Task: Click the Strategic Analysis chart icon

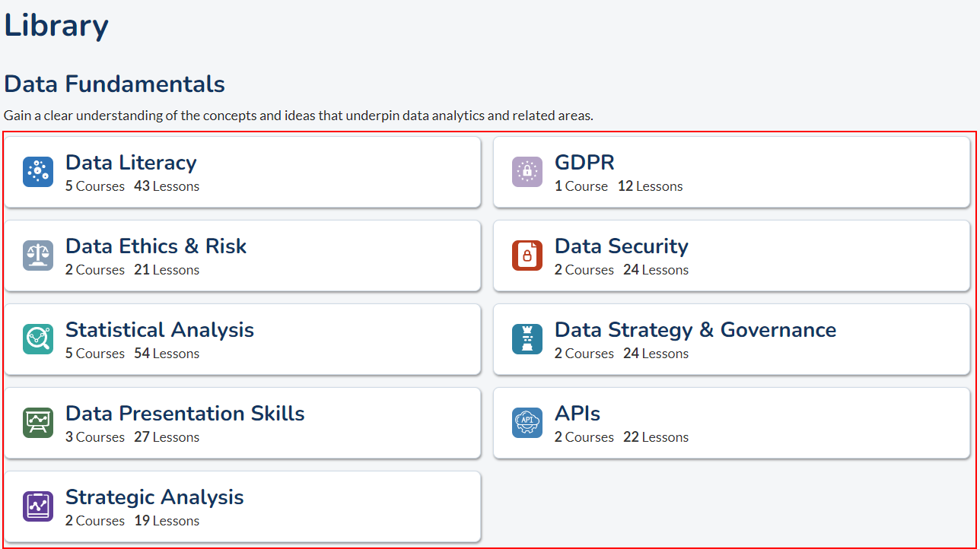Action: click(x=38, y=506)
